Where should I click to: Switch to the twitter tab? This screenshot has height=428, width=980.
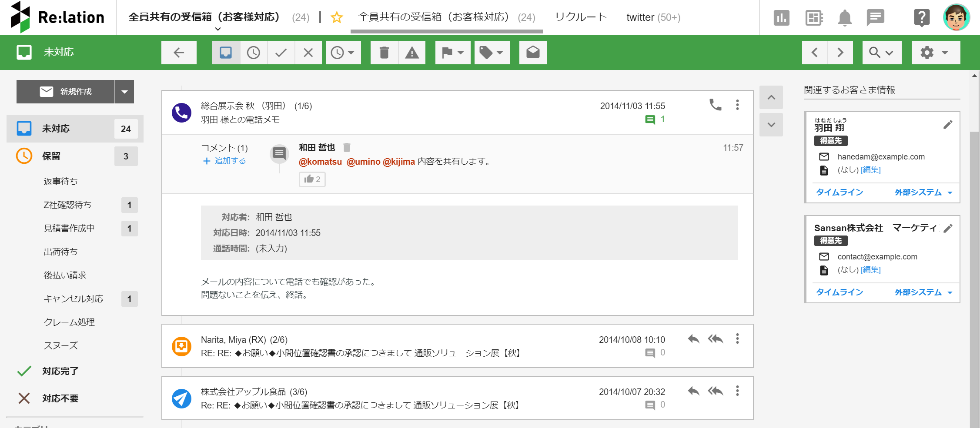tap(653, 17)
